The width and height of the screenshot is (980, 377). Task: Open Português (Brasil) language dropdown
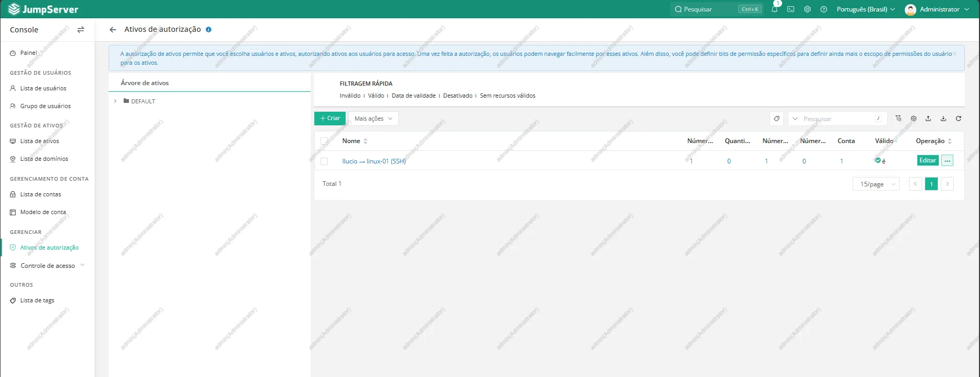pyautogui.click(x=866, y=9)
